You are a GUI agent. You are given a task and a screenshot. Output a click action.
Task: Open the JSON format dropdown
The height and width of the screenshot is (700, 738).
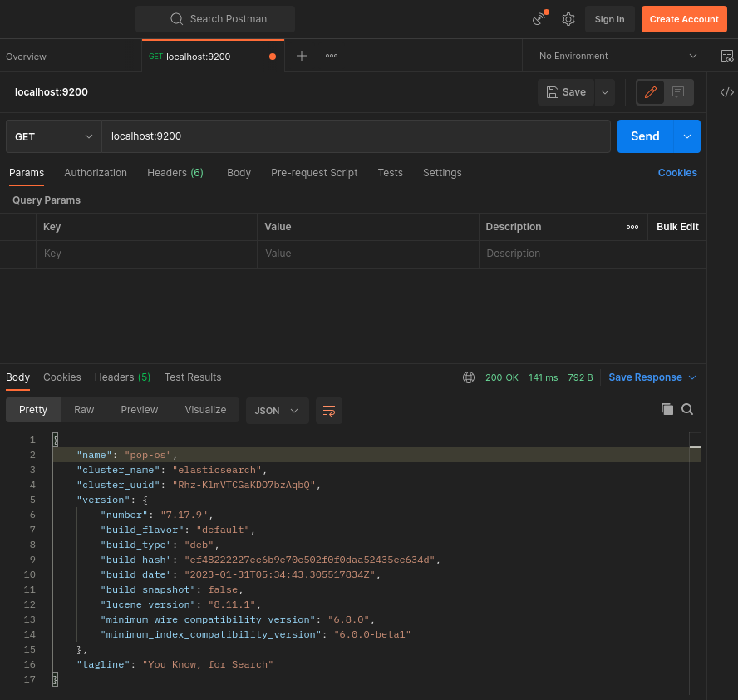[x=278, y=411]
